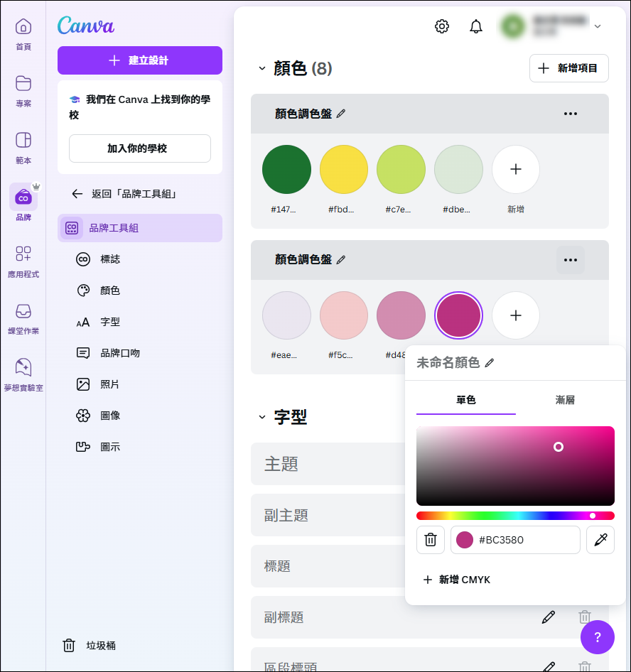The width and height of the screenshot is (631, 672).
Task: Click user profile avatar
Action: (513, 26)
